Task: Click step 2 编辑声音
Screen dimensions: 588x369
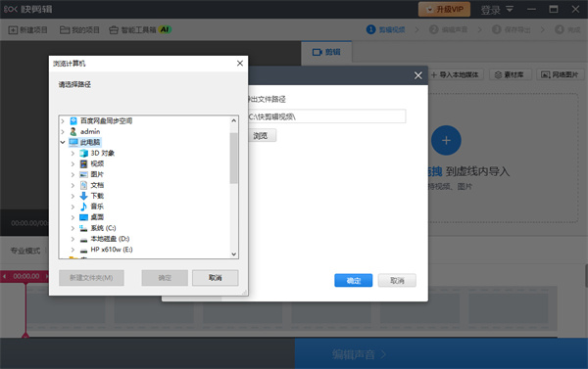Action: [x=448, y=29]
